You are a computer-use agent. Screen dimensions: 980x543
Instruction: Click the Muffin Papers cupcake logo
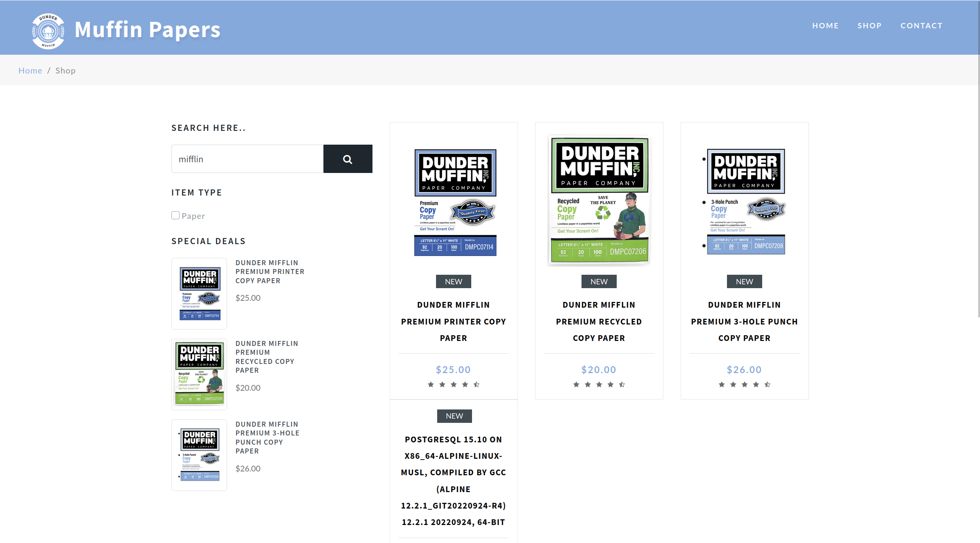48,31
